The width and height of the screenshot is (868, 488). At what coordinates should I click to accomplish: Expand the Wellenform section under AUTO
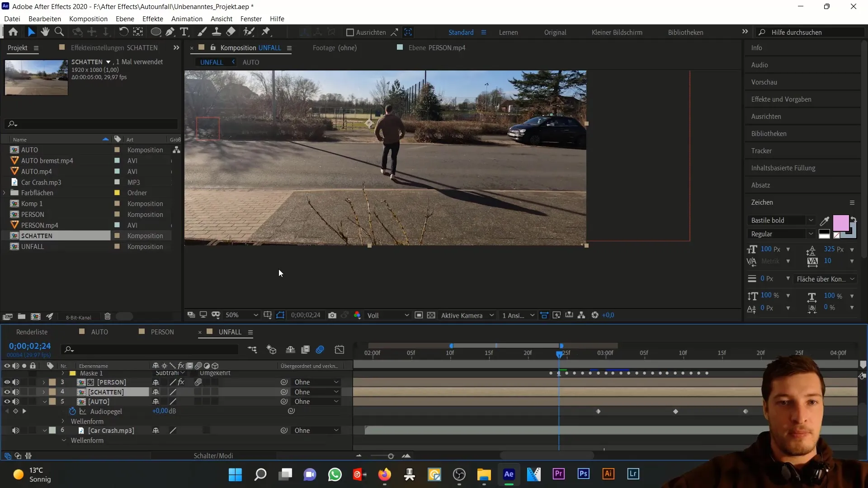tap(64, 421)
